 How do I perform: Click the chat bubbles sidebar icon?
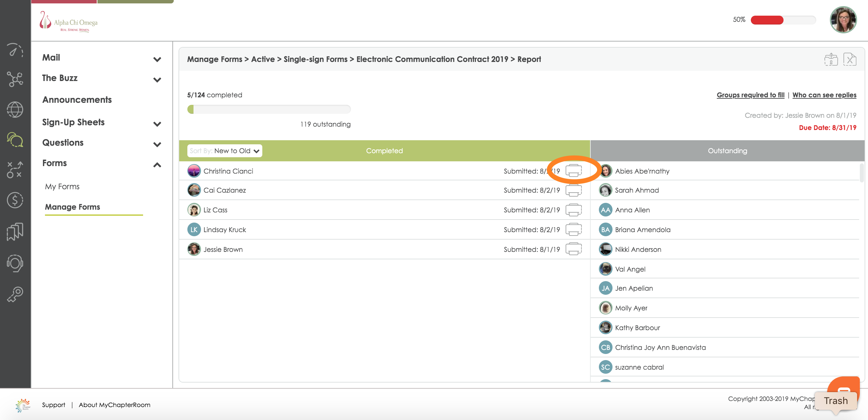(15, 140)
